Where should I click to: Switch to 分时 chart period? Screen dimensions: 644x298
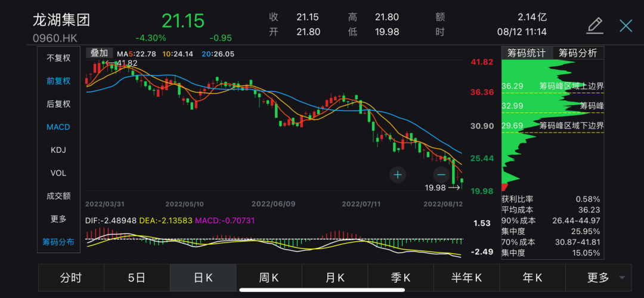click(x=71, y=278)
